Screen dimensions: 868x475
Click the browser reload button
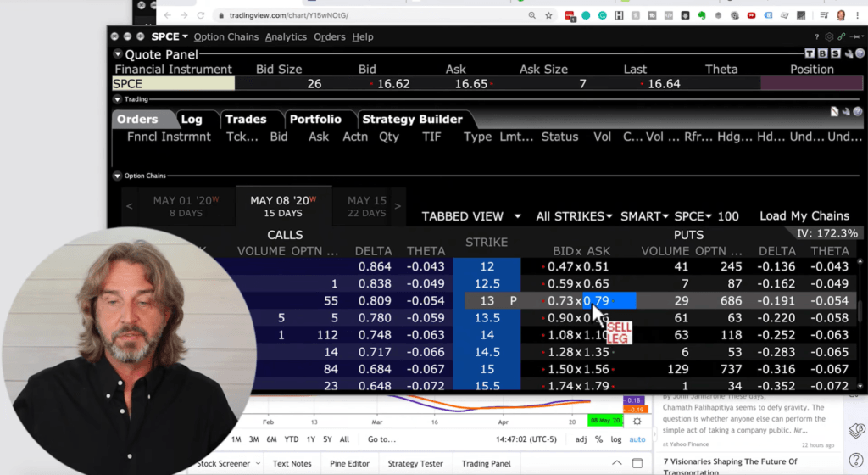tap(200, 15)
